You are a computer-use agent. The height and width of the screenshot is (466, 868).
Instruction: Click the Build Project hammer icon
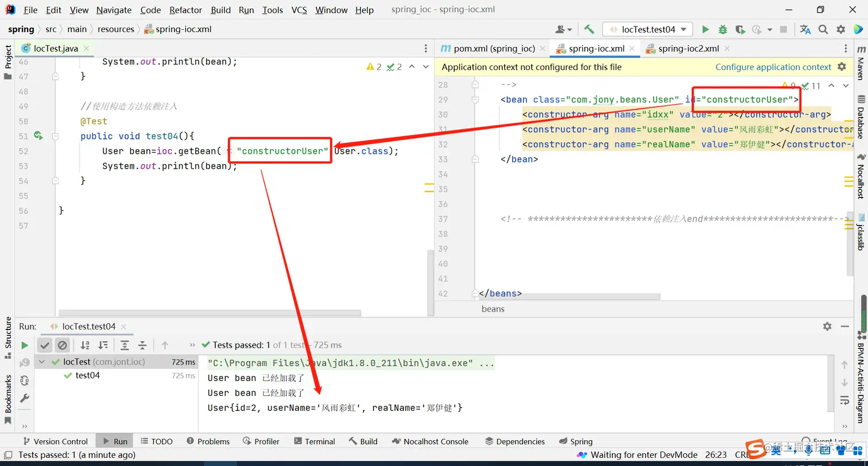[x=589, y=29]
